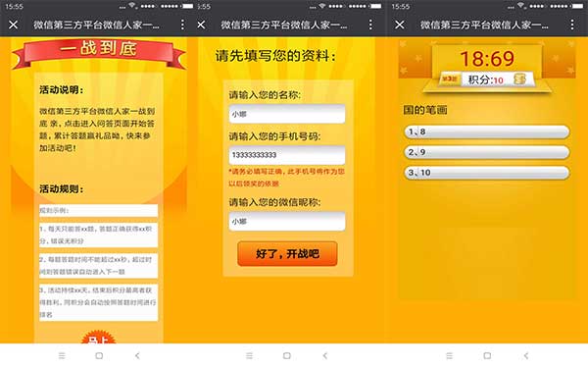Click the page title on middle screen header

coord(284,25)
